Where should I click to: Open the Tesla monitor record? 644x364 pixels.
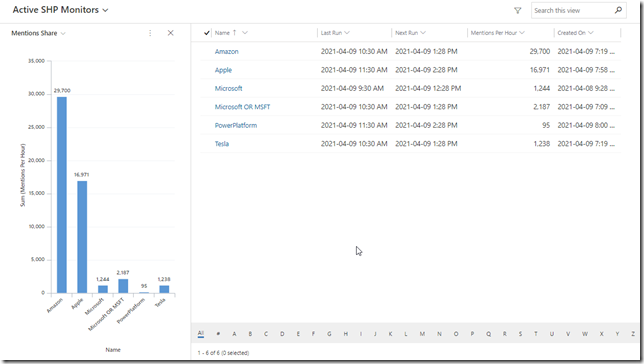point(222,144)
